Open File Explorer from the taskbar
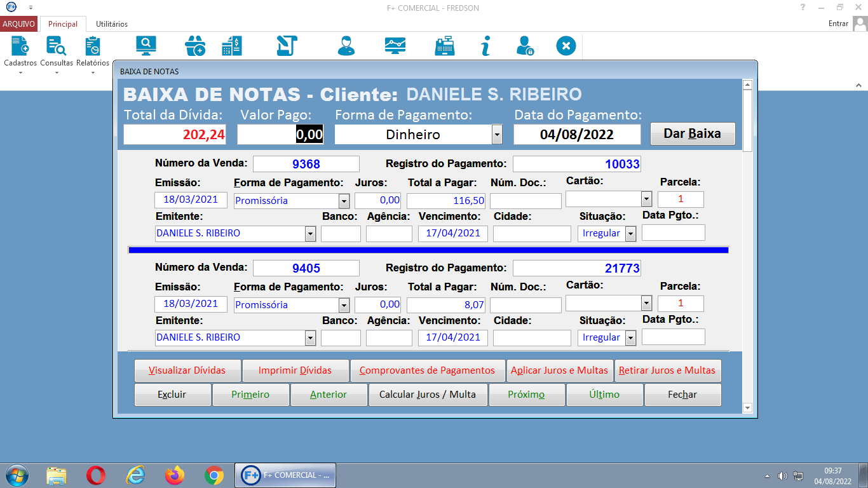 pos(57,475)
